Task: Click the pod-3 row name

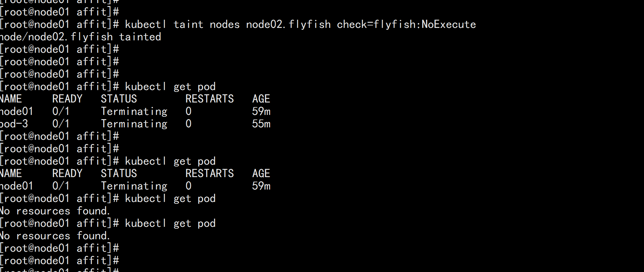Action: (14, 124)
